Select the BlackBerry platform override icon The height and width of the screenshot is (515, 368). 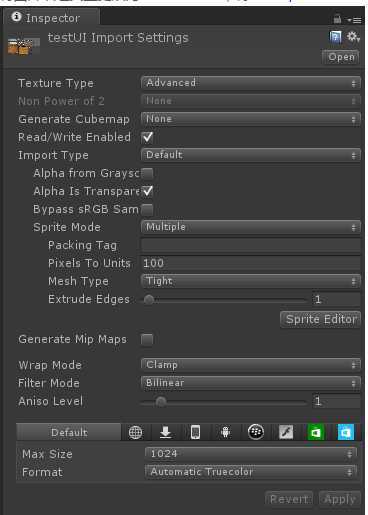(256, 432)
